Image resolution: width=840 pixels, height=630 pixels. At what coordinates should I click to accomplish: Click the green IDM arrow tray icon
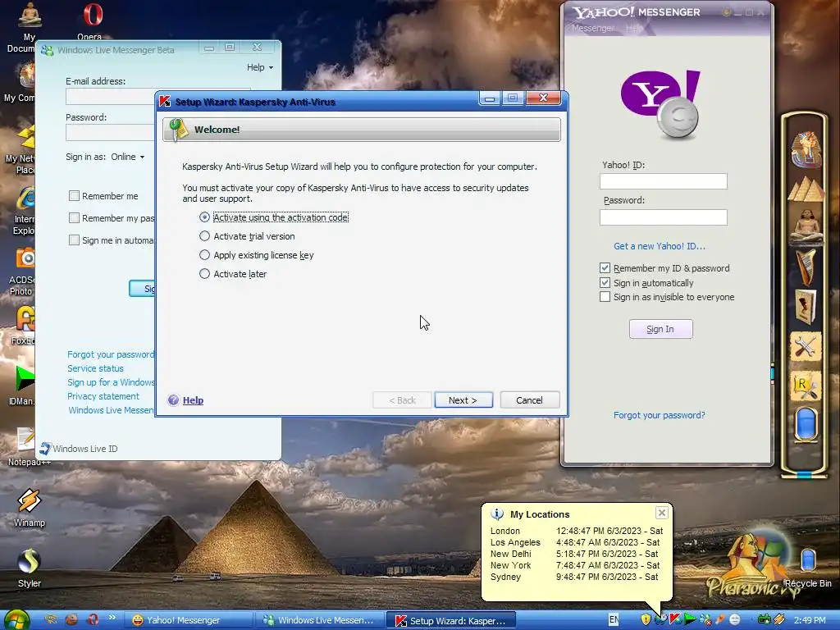(690, 620)
